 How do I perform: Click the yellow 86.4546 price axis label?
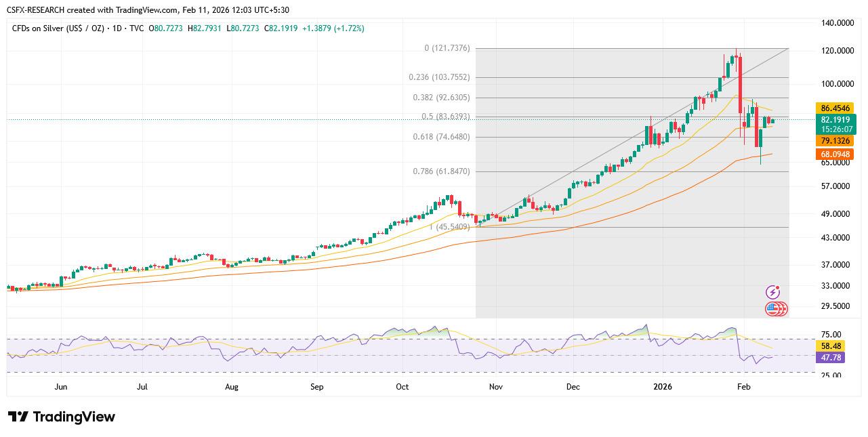tap(835, 108)
